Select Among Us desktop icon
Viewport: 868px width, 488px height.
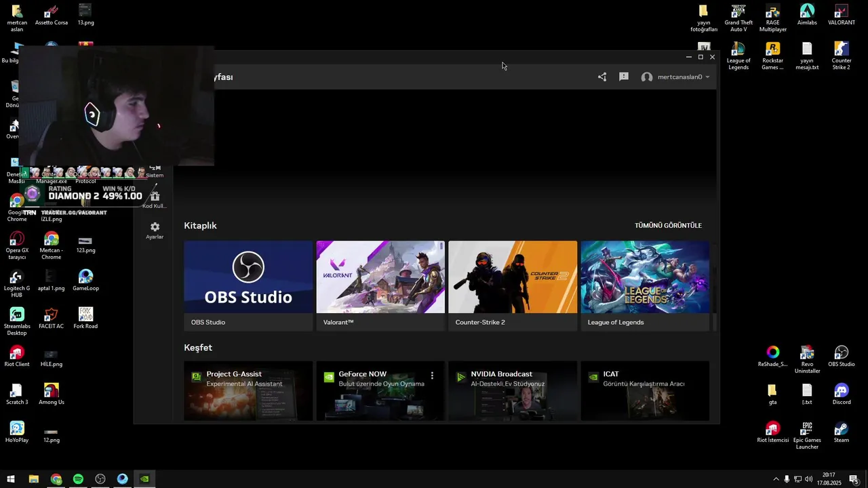pyautogui.click(x=51, y=394)
